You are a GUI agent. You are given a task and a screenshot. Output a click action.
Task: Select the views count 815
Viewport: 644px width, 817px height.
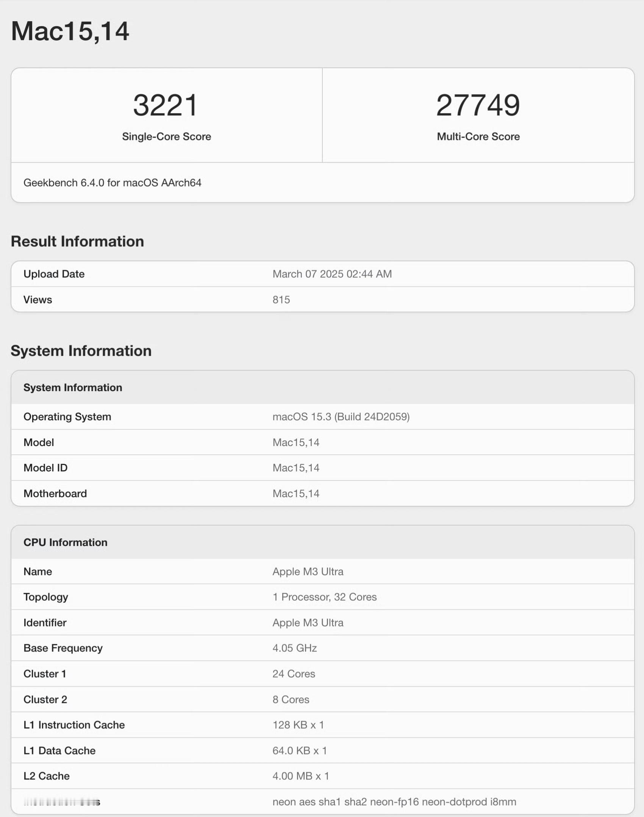pyautogui.click(x=281, y=300)
